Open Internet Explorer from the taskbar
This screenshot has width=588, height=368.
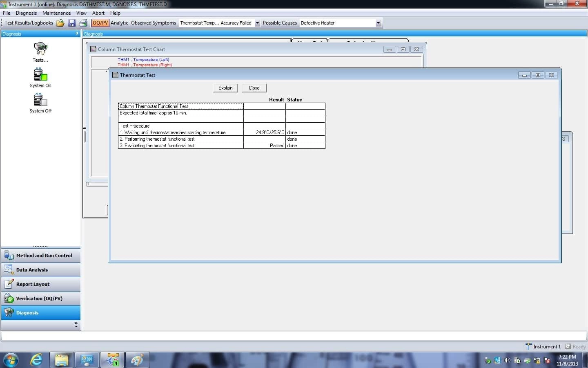pyautogui.click(x=37, y=360)
